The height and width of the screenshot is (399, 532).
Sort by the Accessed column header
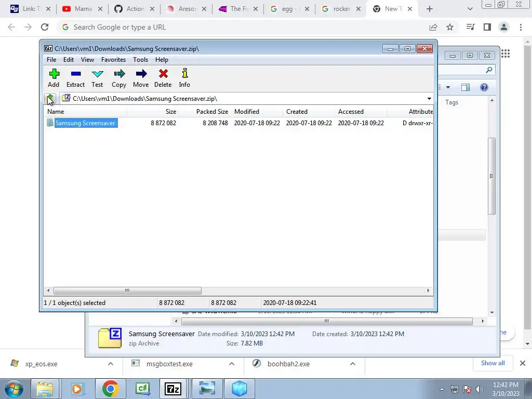coord(361,112)
